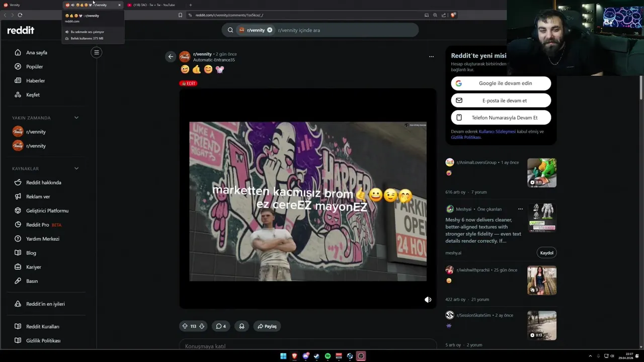
Task: Focus the Konuşmaya katıl comment box
Action: (x=308, y=346)
